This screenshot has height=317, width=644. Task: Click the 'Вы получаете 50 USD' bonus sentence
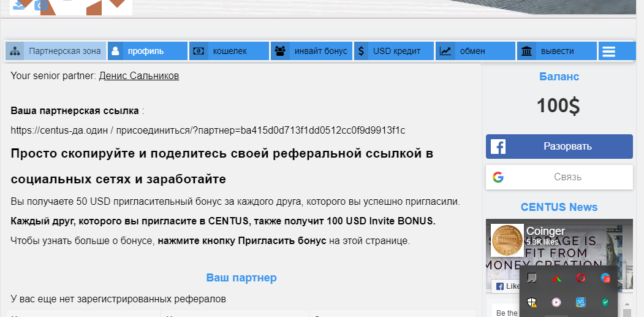tap(235, 202)
